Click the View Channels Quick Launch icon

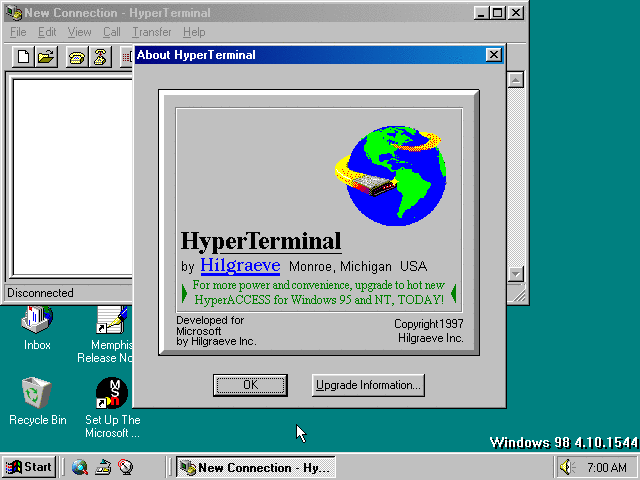click(x=126, y=467)
